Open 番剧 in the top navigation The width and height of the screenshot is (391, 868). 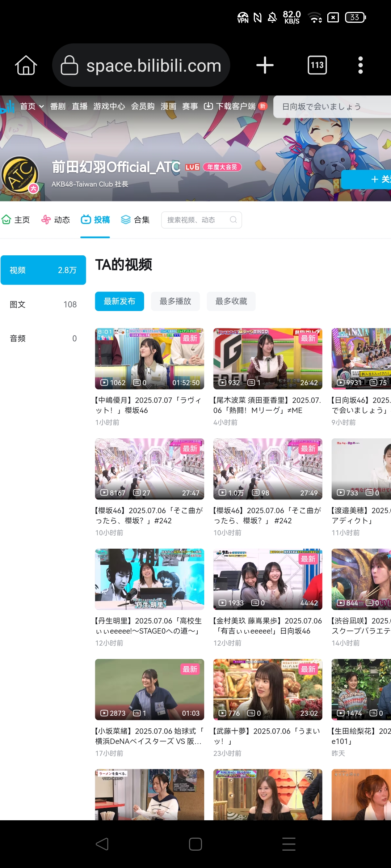pos(58,106)
